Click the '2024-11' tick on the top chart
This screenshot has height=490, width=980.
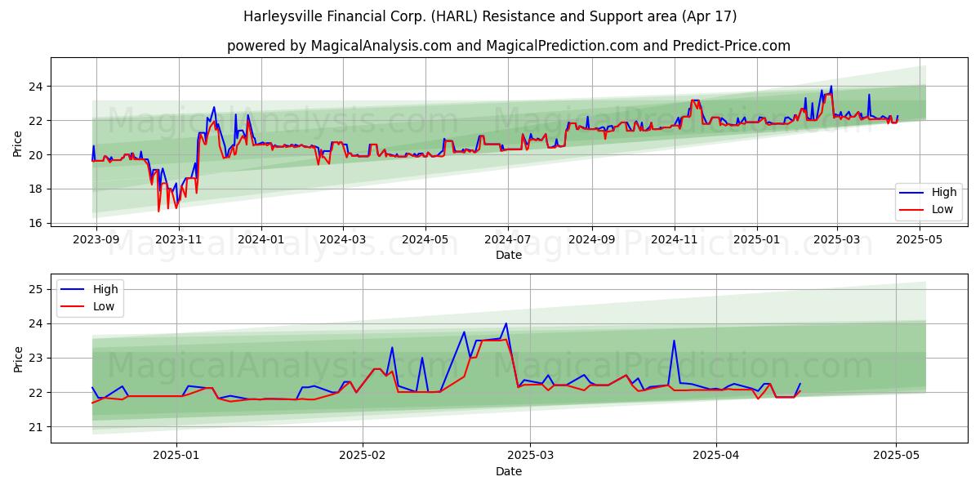click(x=674, y=240)
